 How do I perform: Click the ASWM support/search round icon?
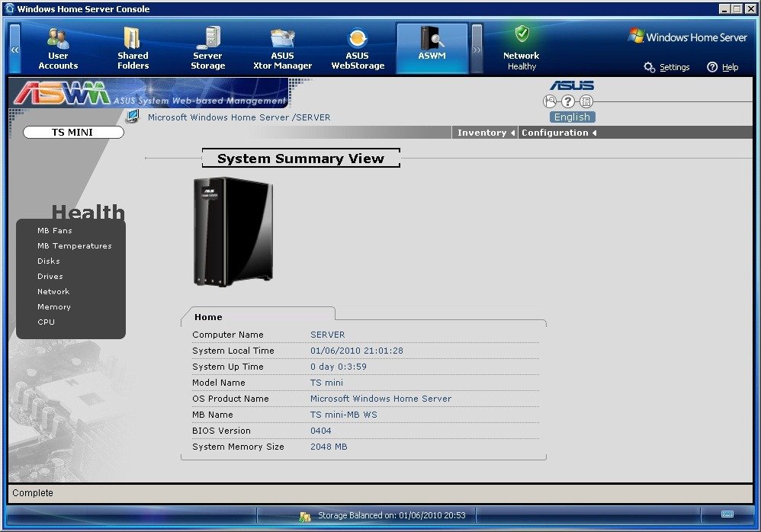click(x=549, y=101)
